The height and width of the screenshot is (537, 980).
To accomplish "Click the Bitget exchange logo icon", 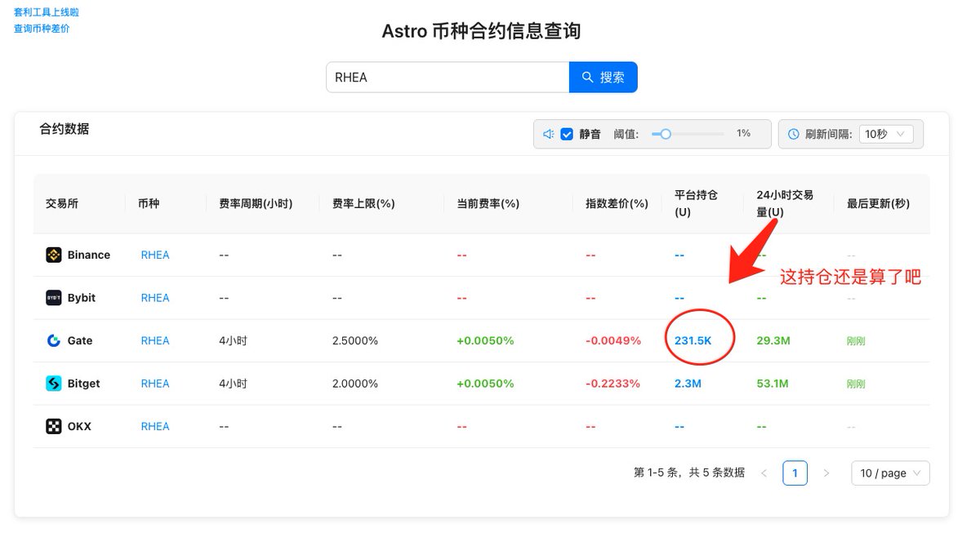I will 54,384.
